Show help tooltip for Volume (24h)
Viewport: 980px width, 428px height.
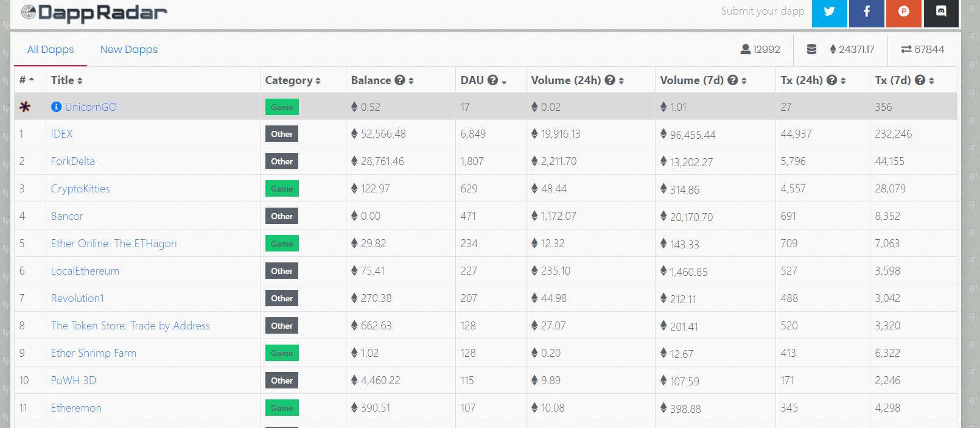[610, 80]
